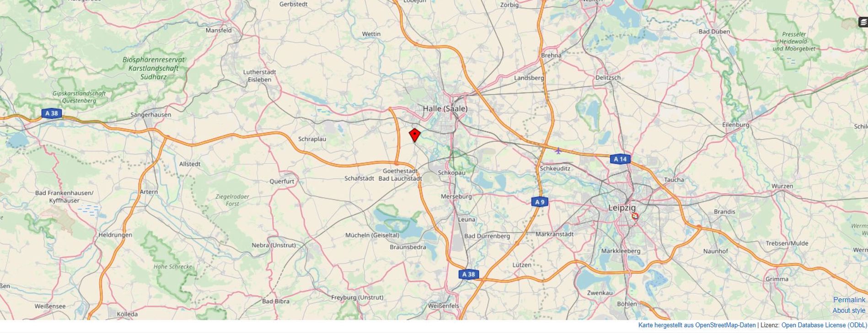
Task: Click the A 9 highway shield
Action: 540,202
